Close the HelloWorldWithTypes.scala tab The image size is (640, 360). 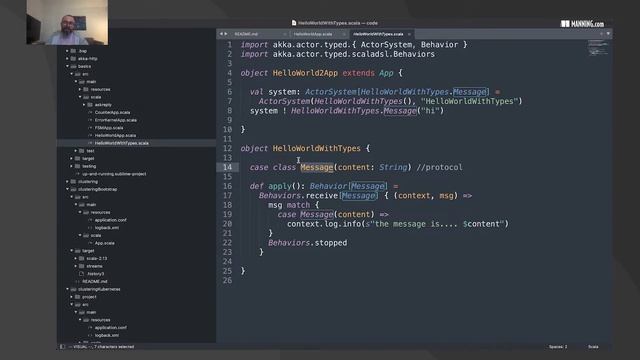pos(409,34)
